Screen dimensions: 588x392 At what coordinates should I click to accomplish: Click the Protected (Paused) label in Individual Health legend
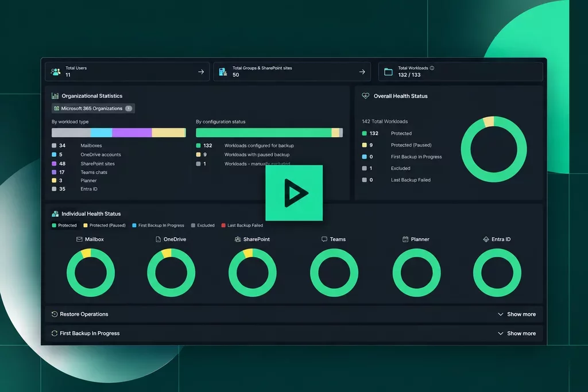[x=107, y=225]
